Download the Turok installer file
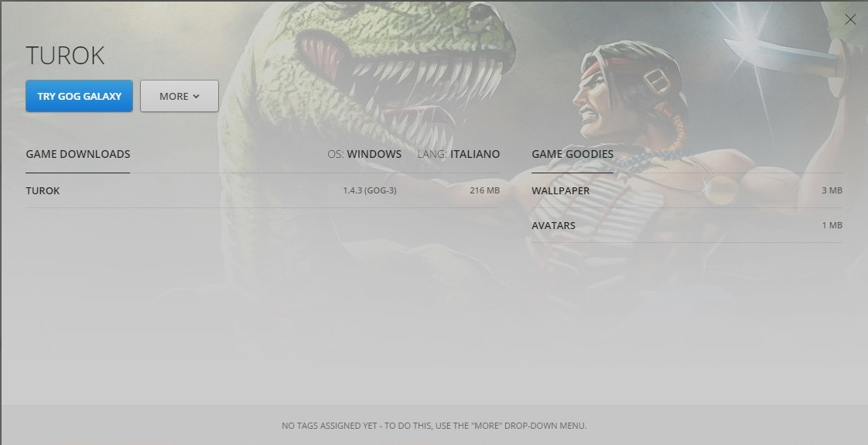The image size is (868, 445). [263, 190]
